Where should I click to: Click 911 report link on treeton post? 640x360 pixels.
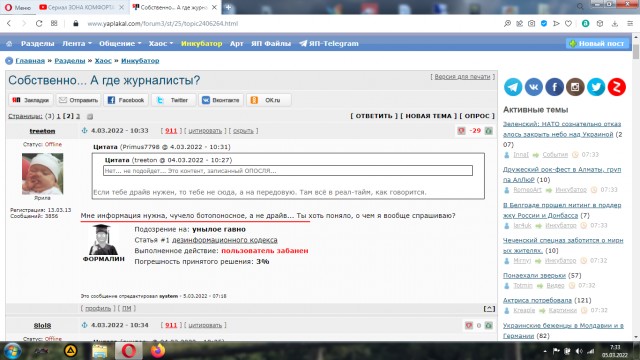click(171, 131)
